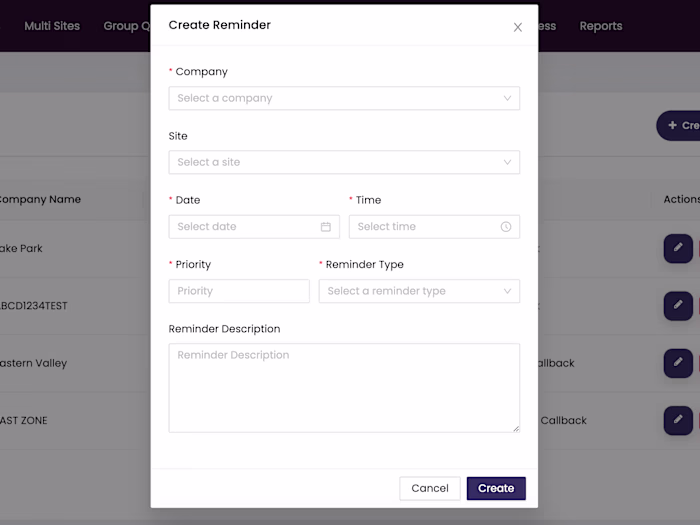Click the edit pencil for Eastern Valley

[x=678, y=362]
